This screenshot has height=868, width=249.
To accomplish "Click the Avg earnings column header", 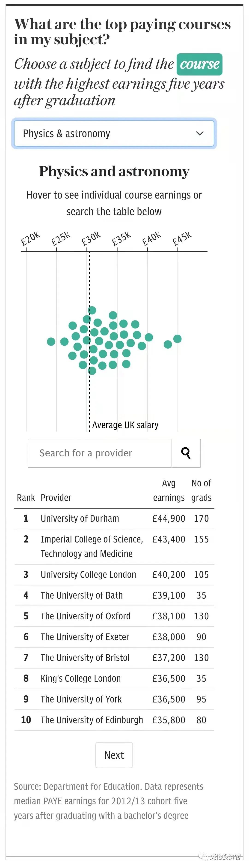I will [x=169, y=490].
